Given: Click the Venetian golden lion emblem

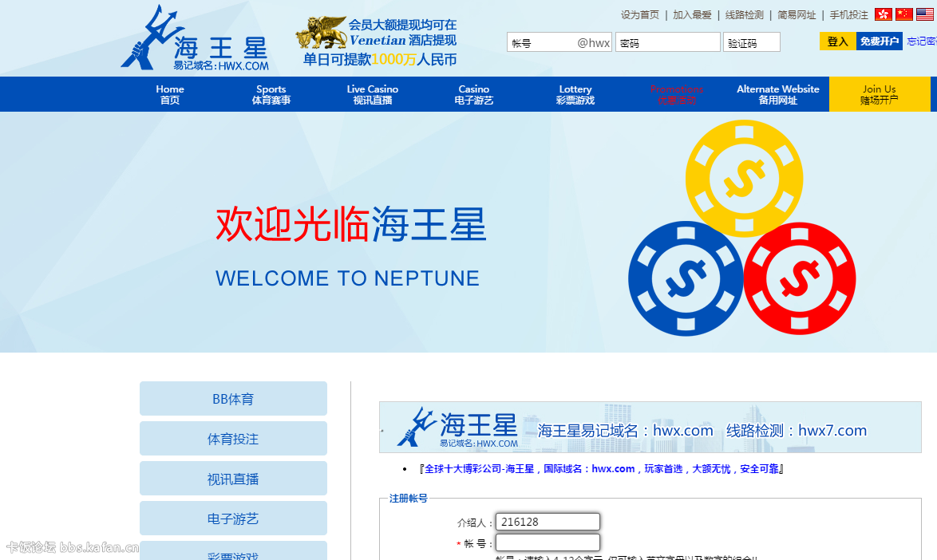Looking at the screenshot, I should [321, 34].
